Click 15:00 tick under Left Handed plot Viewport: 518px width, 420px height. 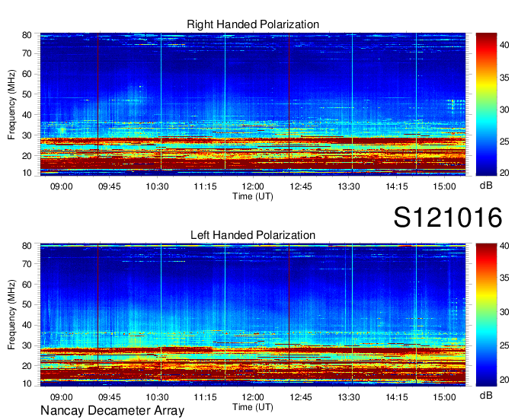pos(444,397)
